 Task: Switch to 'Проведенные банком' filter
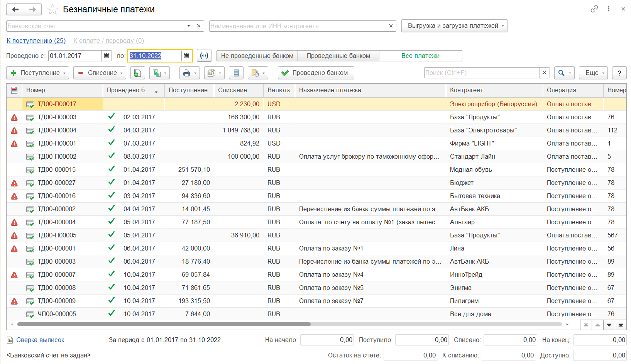pos(338,56)
